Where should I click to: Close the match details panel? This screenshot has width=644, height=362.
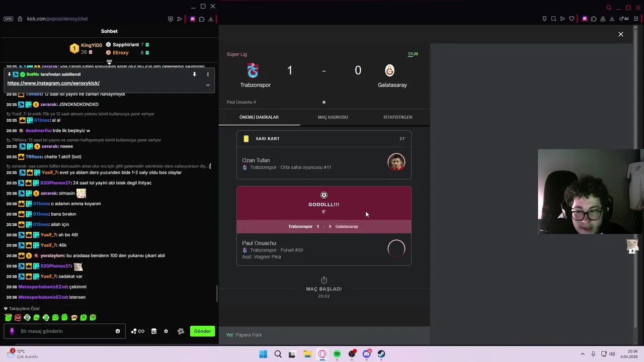[621, 34]
